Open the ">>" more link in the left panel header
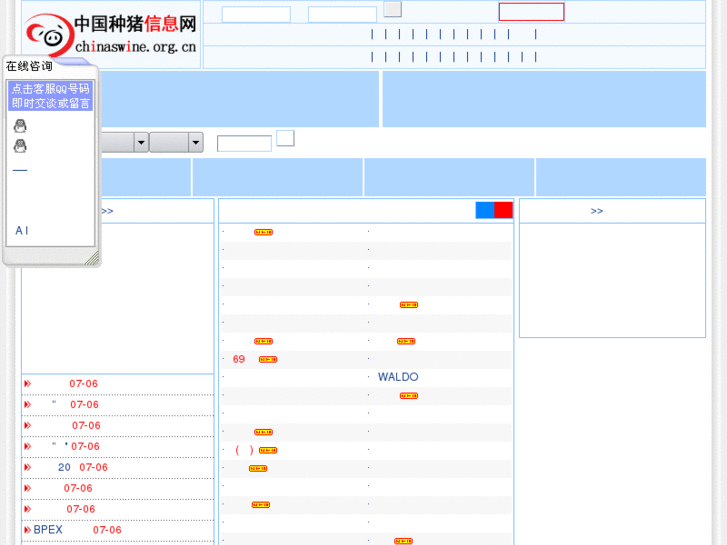Screen dimensions: 727x545 pos(107,211)
